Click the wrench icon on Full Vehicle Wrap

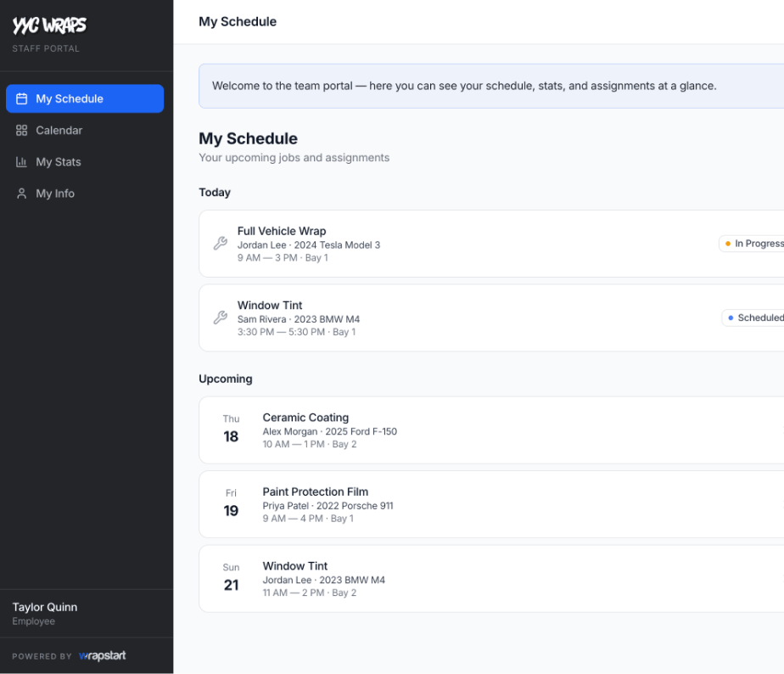(221, 243)
